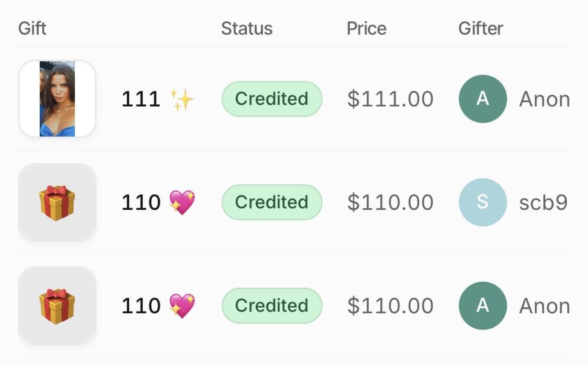Screen dimensions: 588x365
Task: Sort by the Gift column header
Action: pyautogui.click(x=32, y=29)
